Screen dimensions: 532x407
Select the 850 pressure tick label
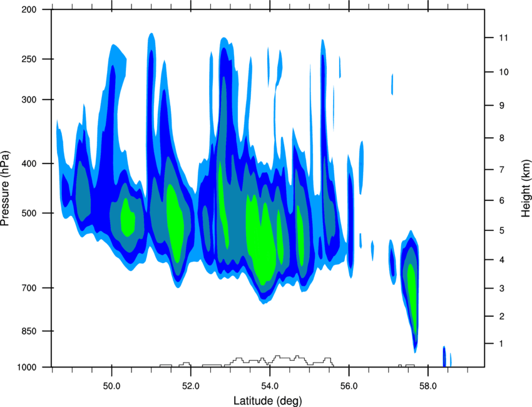(29, 331)
